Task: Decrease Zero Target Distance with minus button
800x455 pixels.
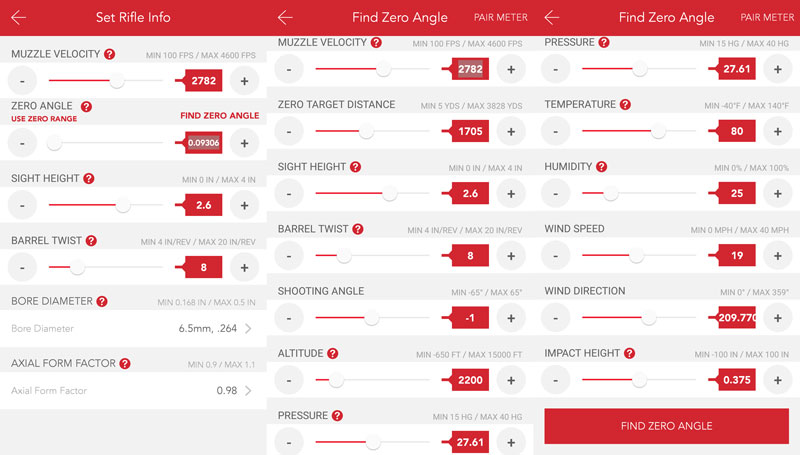Action: coord(289,132)
